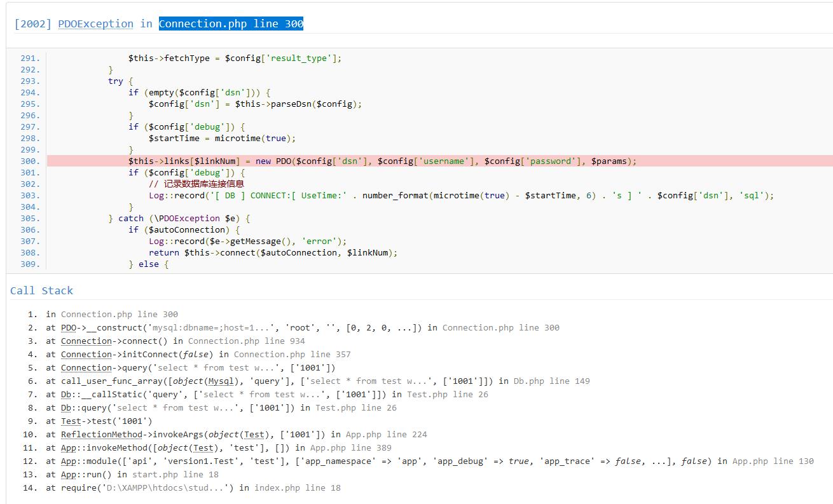Click Test link in Test->test entry

pos(71,421)
